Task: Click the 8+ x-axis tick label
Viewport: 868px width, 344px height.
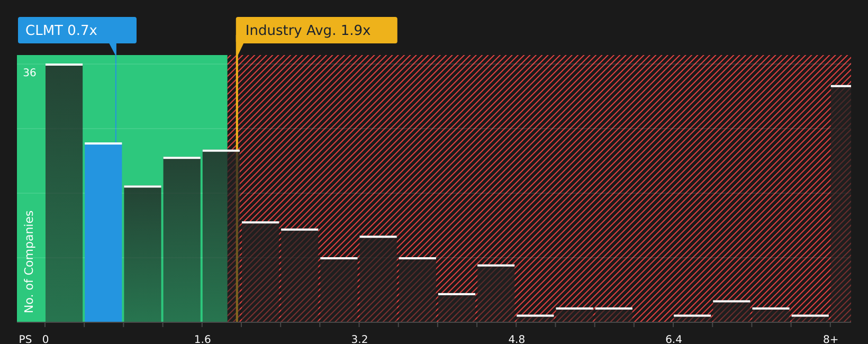Action: point(830,339)
